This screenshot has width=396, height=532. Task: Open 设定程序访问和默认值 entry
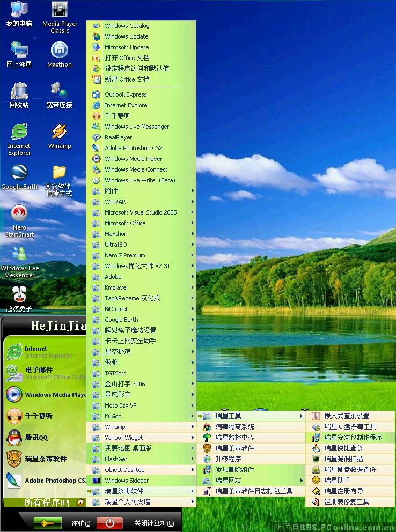coord(141,69)
